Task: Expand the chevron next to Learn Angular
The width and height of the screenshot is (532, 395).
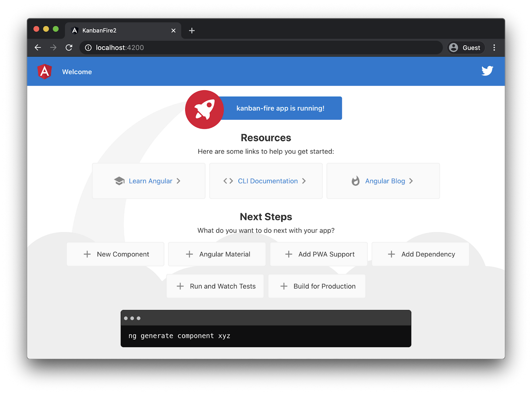Action: pos(178,181)
